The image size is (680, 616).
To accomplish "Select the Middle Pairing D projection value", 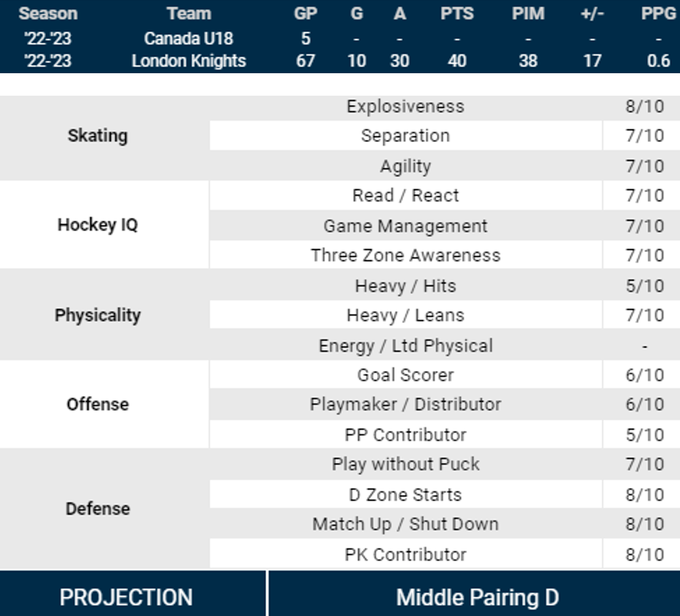I will click(477, 597).
